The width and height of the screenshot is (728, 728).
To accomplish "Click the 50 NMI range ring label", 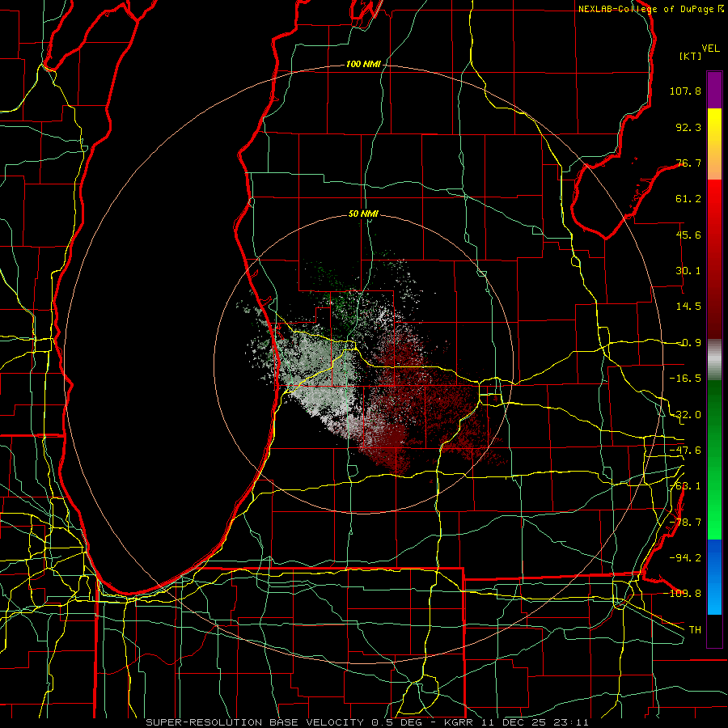I will click(x=363, y=214).
